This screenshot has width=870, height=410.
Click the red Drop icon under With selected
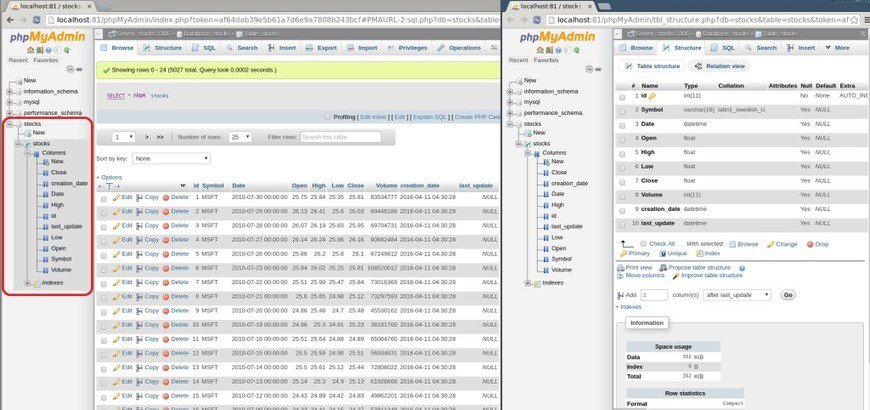[x=810, y=244]
